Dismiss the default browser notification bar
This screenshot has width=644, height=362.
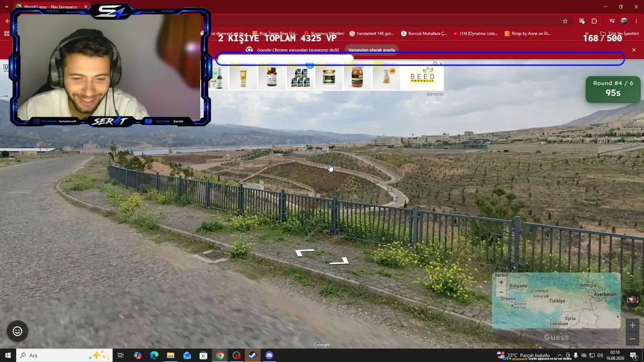point(634,50)
